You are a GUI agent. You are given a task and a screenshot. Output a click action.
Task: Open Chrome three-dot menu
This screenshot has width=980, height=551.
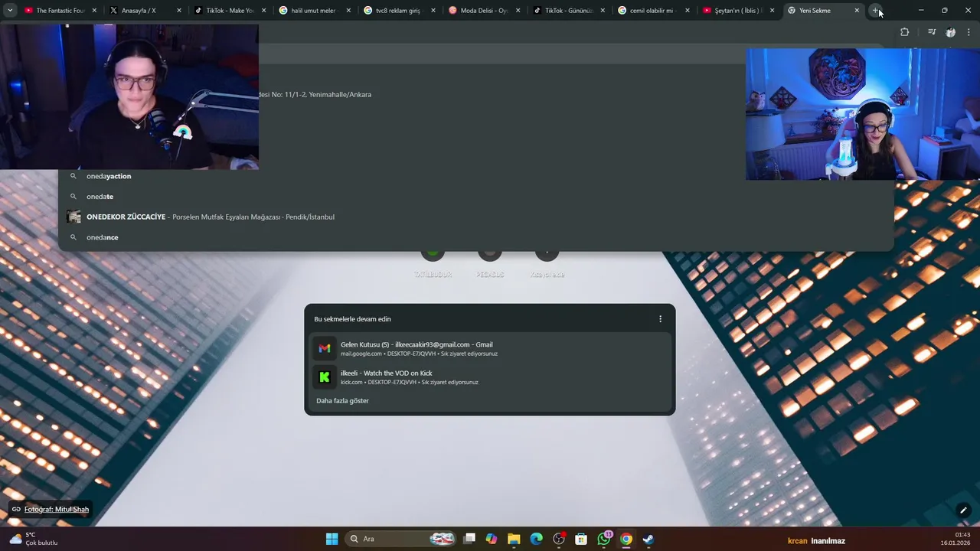coord(969,32)
